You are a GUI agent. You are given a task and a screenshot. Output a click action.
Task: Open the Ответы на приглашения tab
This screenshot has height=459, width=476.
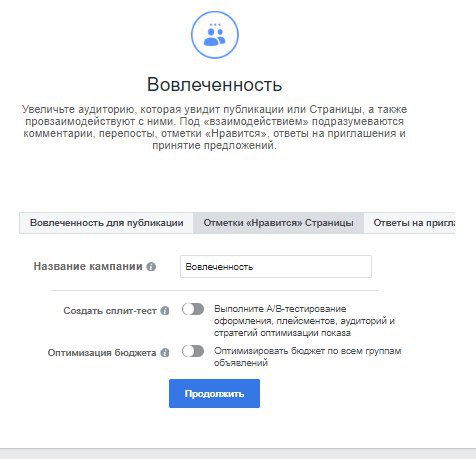pos(410,223)
